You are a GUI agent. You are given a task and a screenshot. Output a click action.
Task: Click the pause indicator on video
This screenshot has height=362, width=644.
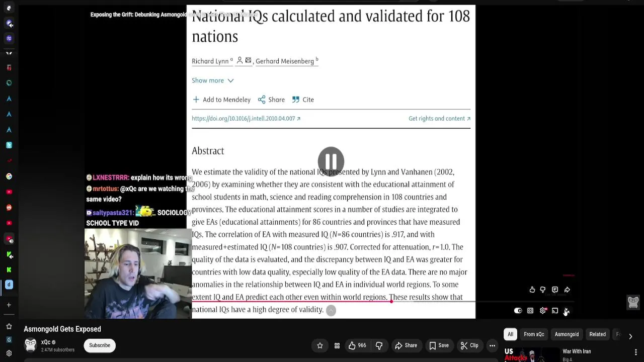[x=331, y=161]
